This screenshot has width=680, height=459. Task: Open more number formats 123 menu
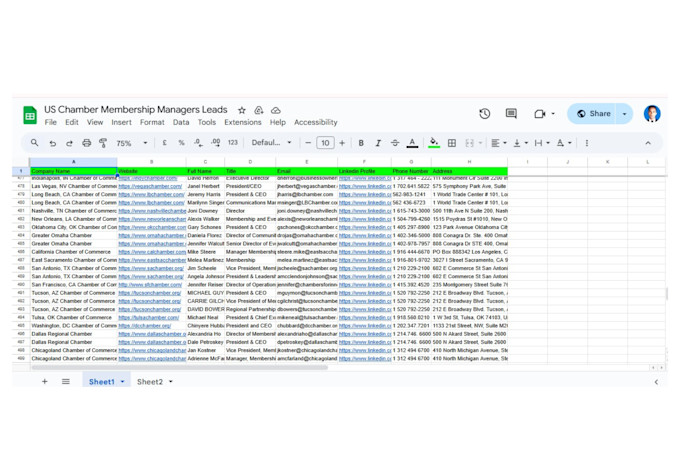(233, 142)
